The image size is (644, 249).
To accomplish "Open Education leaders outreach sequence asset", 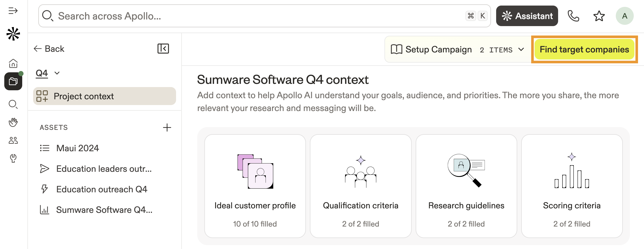I will (104, 169).
